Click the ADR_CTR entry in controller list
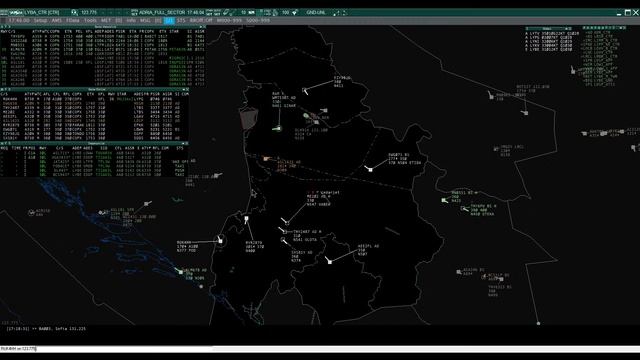Screen dimensions: 640x360 pyautogui.click(x=597, y=32)
